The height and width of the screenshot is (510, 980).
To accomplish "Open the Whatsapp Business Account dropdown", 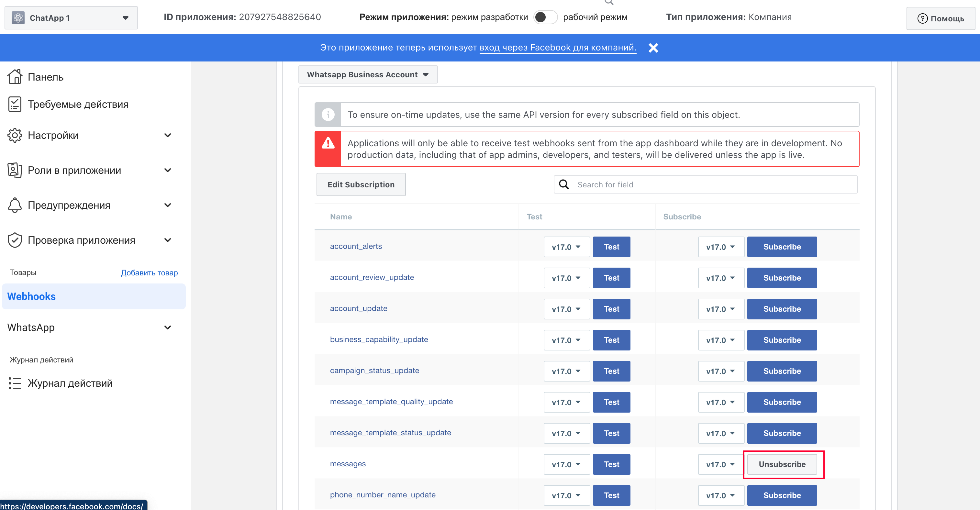I will pyautogui.click(x=368, y=74).
